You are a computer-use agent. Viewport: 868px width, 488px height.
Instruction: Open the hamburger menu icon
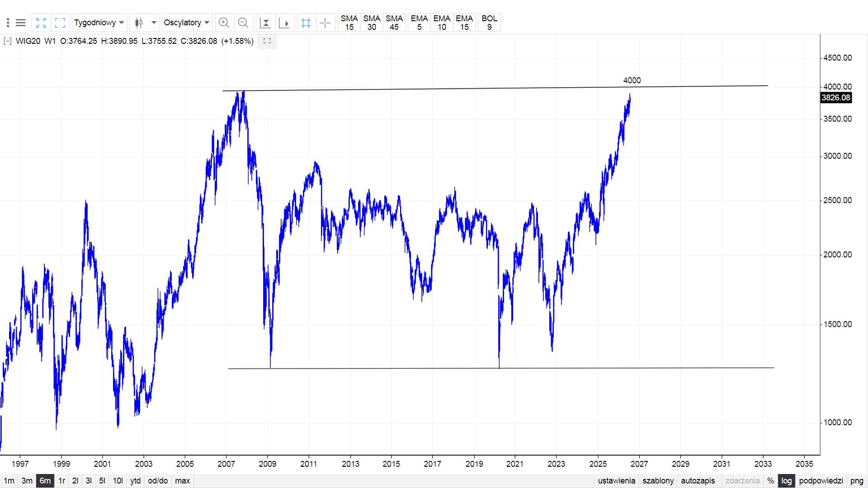click(x=21, y=23)
